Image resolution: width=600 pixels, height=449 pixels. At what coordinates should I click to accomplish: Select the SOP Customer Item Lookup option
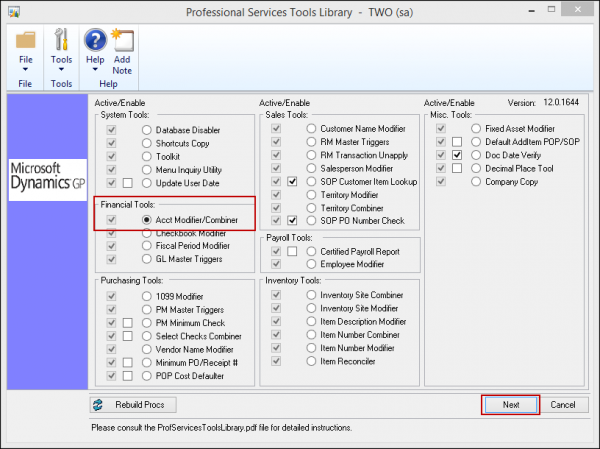coord(311,181)
